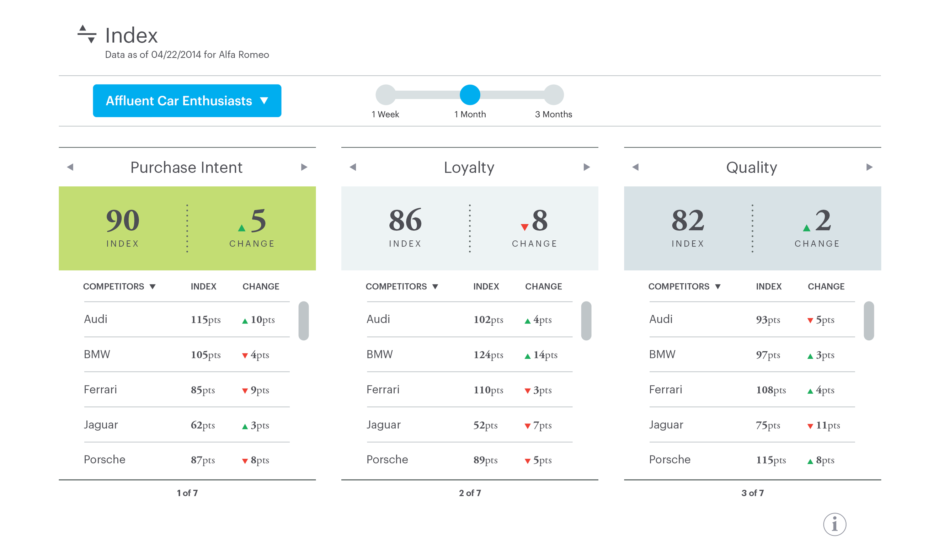This screenshot has width=939, height=560.
Task: Click the green Purchase Intent summary card
Action: [187, 228]
